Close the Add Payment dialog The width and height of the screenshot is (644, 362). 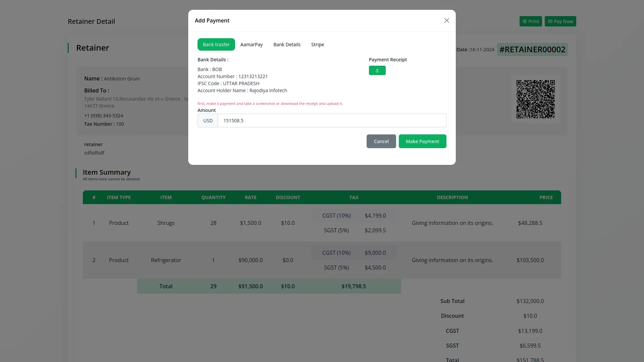tap(446, 20)
